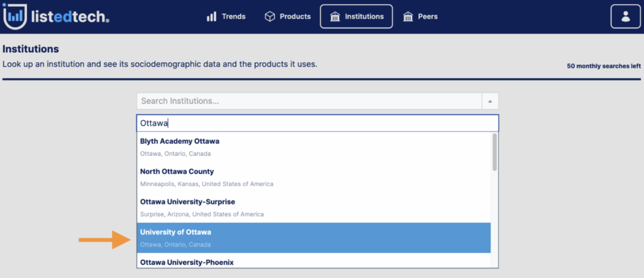Focus the search field containing Ottawa
644x278 pixels.
pyautogui.click(x=318, y=123)
